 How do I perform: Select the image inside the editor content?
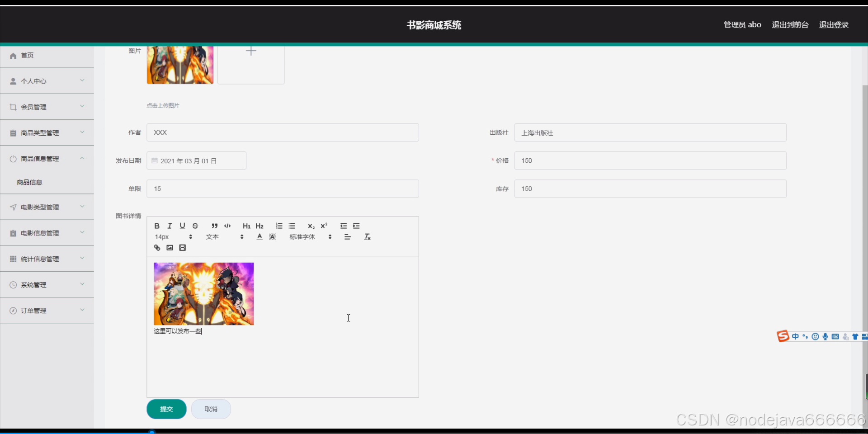[203, 294]
